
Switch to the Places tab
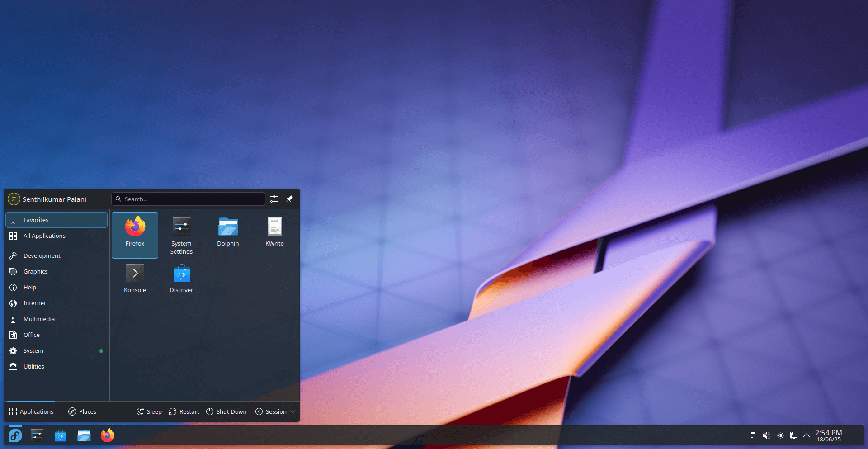tap(82, 411)
